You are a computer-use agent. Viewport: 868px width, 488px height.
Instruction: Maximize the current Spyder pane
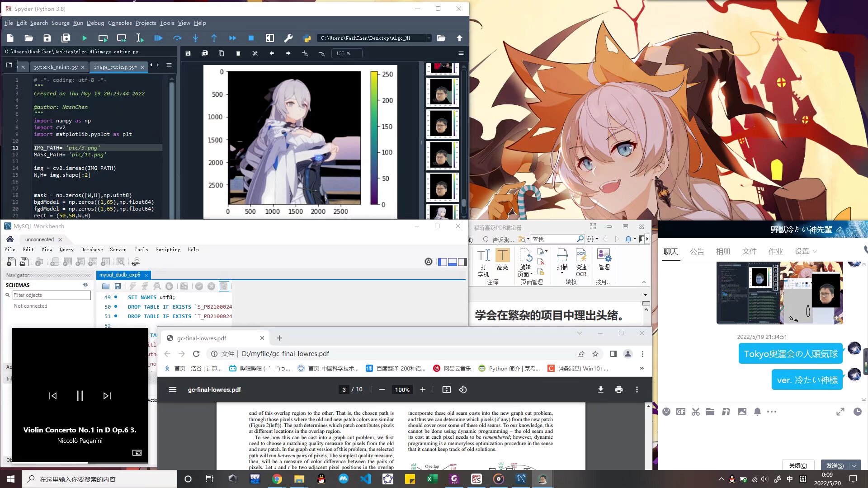click(x=270, y=38)
